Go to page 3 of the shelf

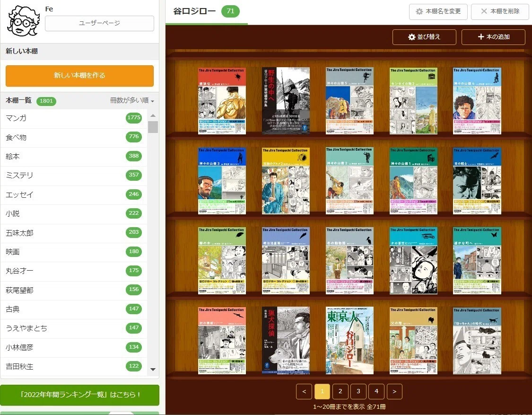pyautogui.click(x=358, y=391)
